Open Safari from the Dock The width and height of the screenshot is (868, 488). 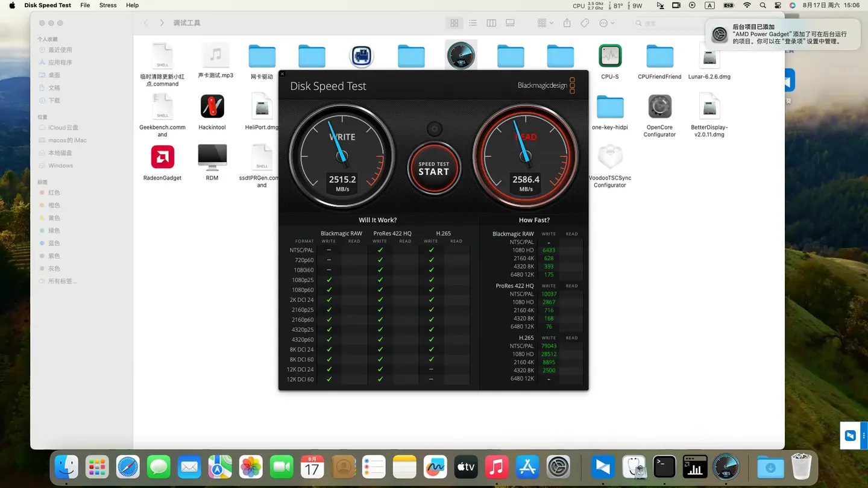click(x=128, y=467)
